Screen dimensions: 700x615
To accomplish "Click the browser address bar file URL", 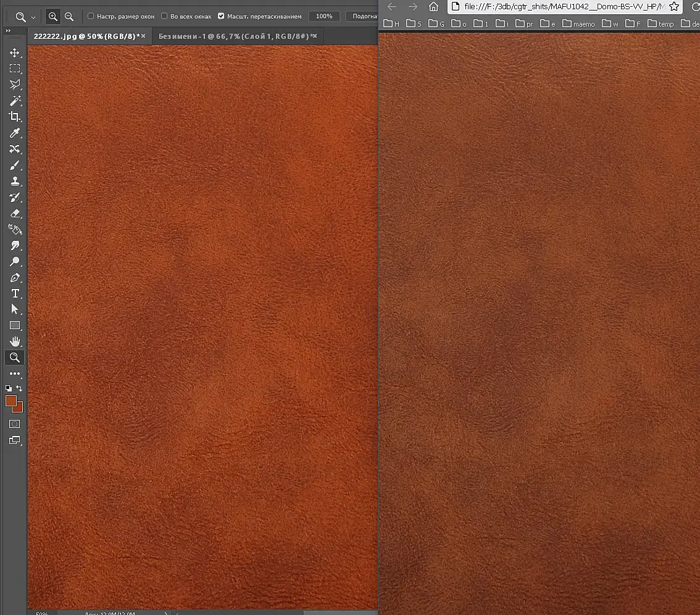I will [x=564, y=7].
